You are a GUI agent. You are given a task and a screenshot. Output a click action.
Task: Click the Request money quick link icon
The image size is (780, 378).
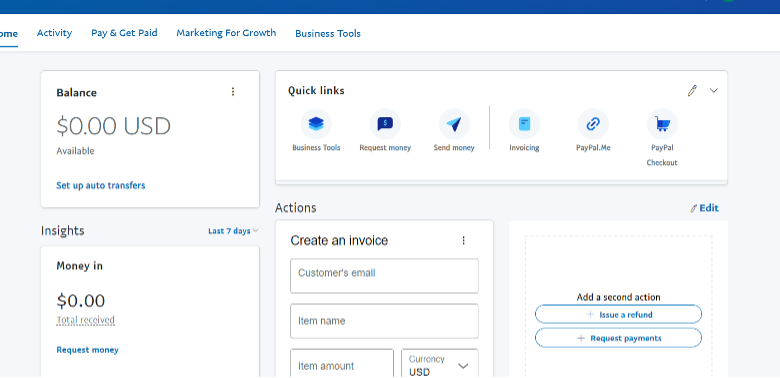pyautogui.click(x=385, y=124)
